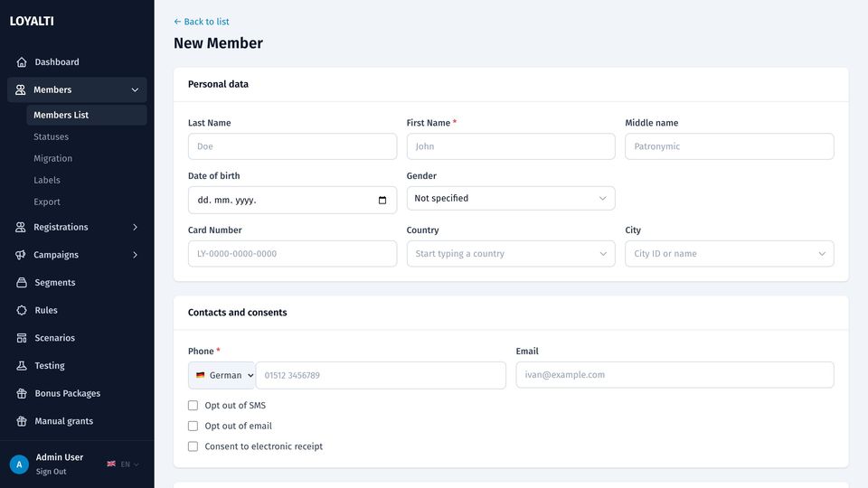The height and width of the screenshot is (488, 868).
Task: Click the Admin User avatar
Action: [x=19, y=465]
